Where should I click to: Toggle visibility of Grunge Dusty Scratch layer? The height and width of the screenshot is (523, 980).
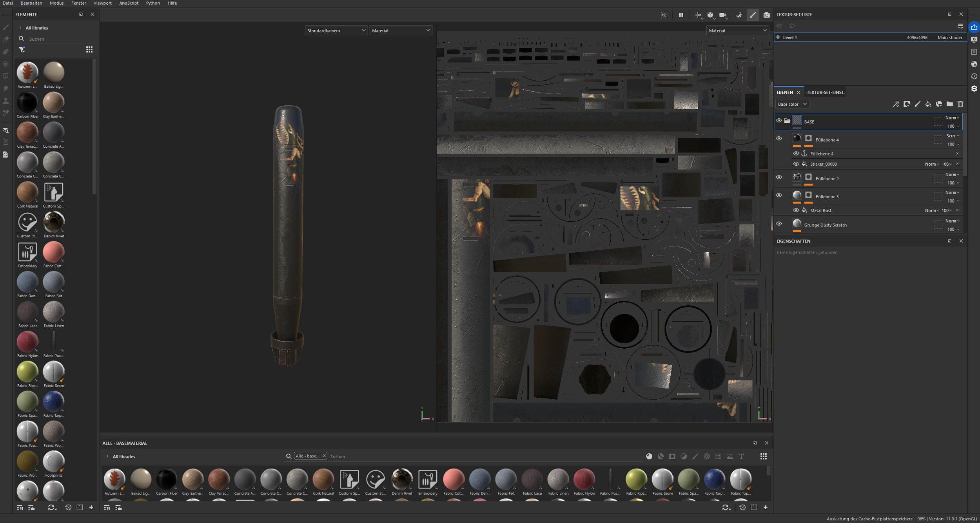779,224
